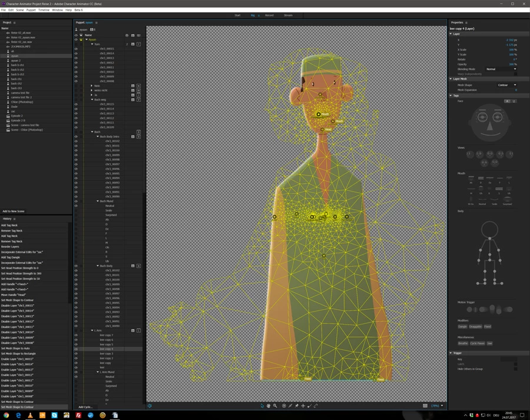530x420 pixels.
Task: Toggle the Face tag 'A' text view button
Action: coord(508,101)
